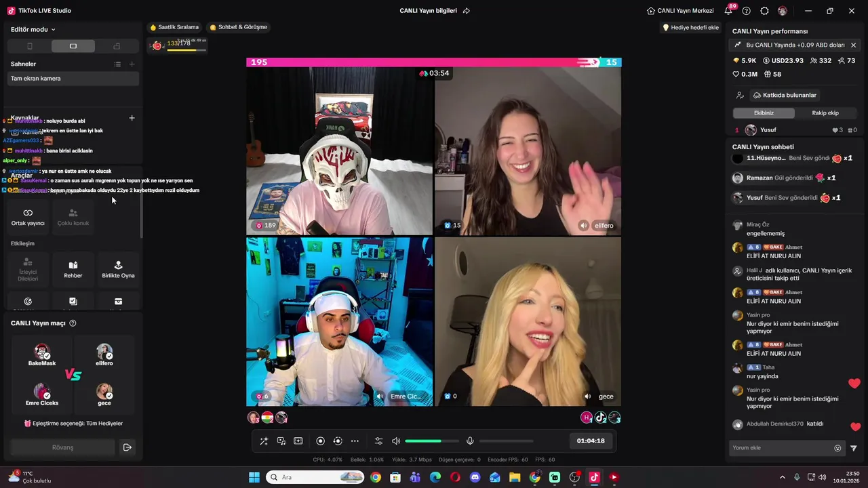Image resolution: width=868 pixels, height=488 pixels.
Task: Open the settings gear in the title bar
Action: tap(764, 11)
